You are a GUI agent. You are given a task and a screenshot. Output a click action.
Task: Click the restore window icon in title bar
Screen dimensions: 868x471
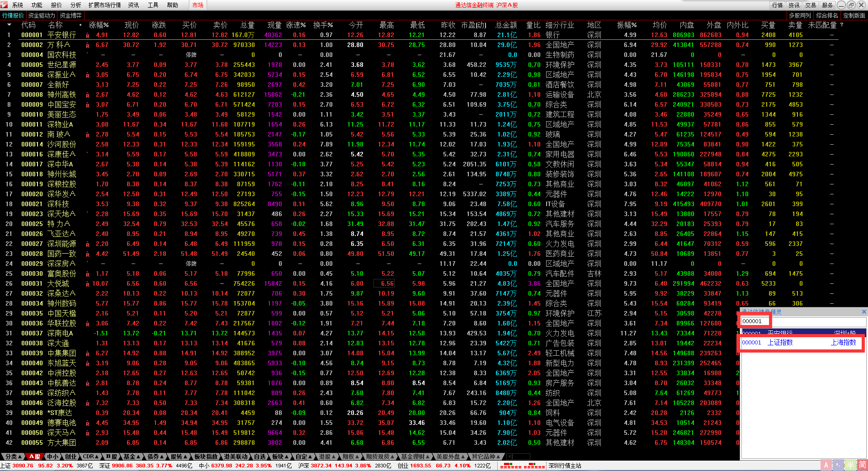click(851, 5)
